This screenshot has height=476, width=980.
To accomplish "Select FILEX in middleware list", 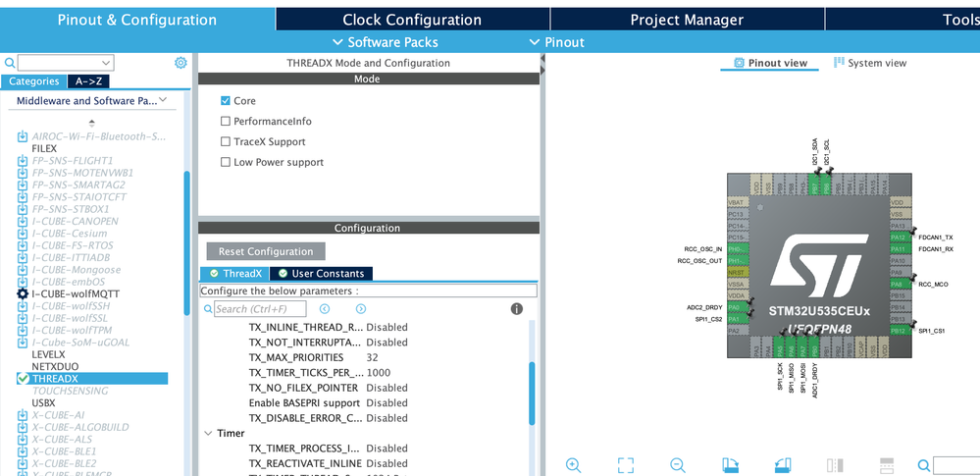I will coord(44,149).
